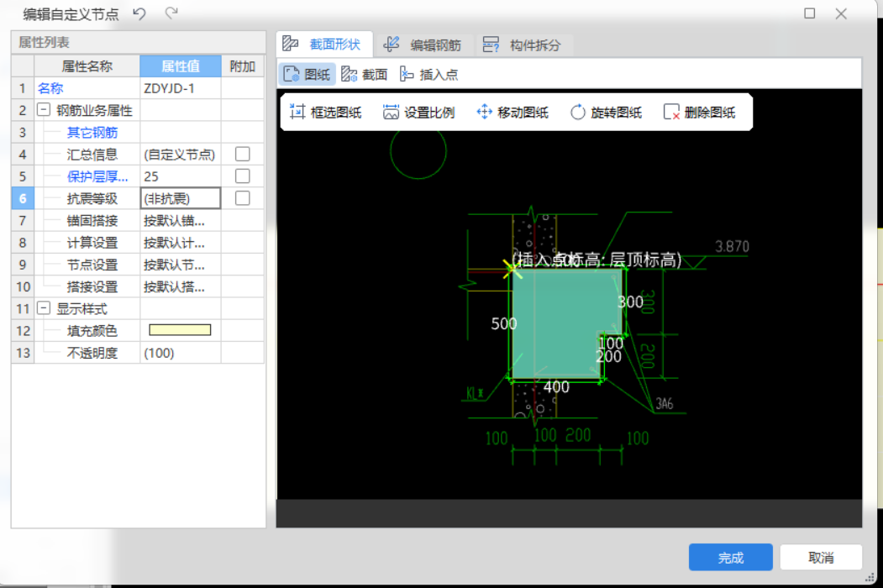Open the 编辑钢筋 tab
The image size is (883, 588).
[x=423, y=45]
